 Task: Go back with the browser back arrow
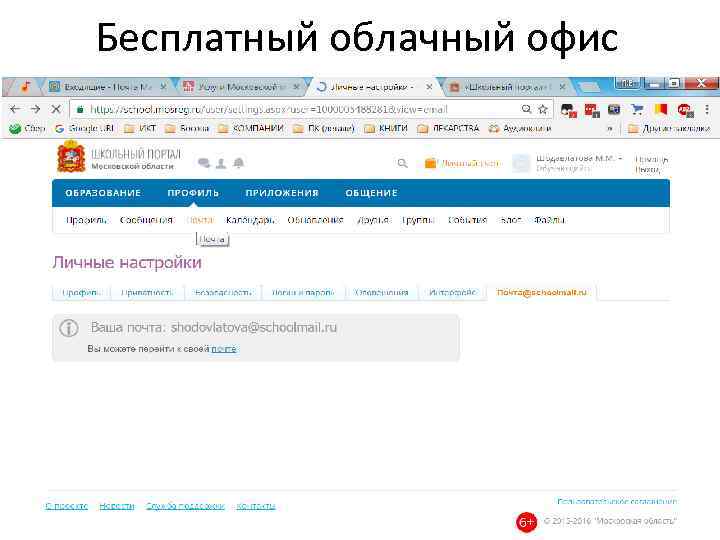[x=15, y=109]
